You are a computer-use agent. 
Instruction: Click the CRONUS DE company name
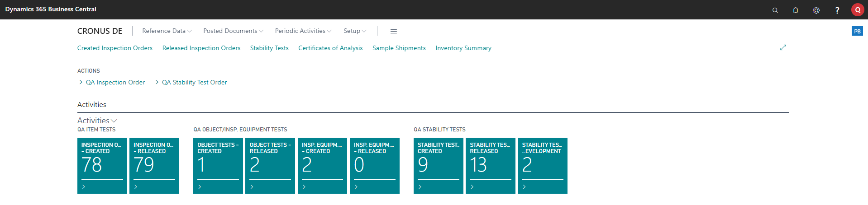tap(100, 31)
